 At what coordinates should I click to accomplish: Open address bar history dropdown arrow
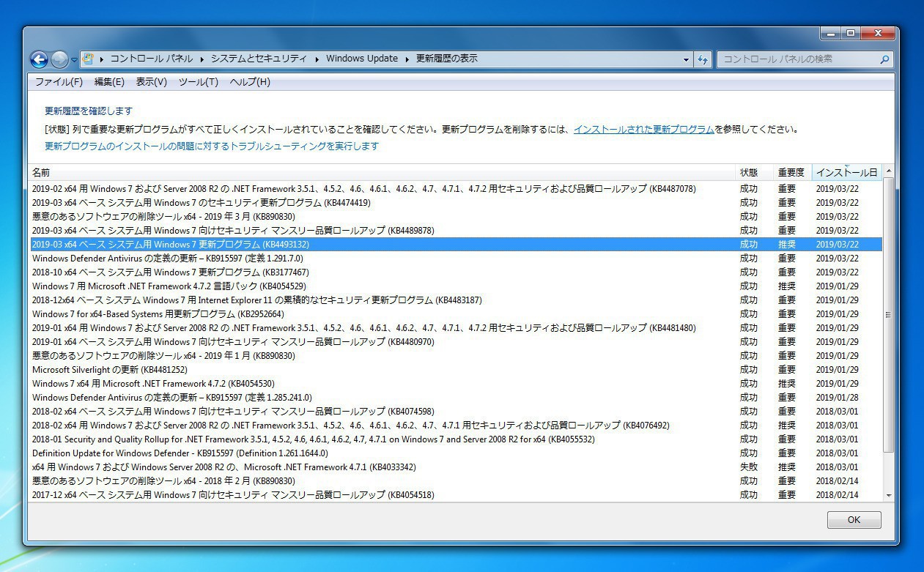[686, 59]
